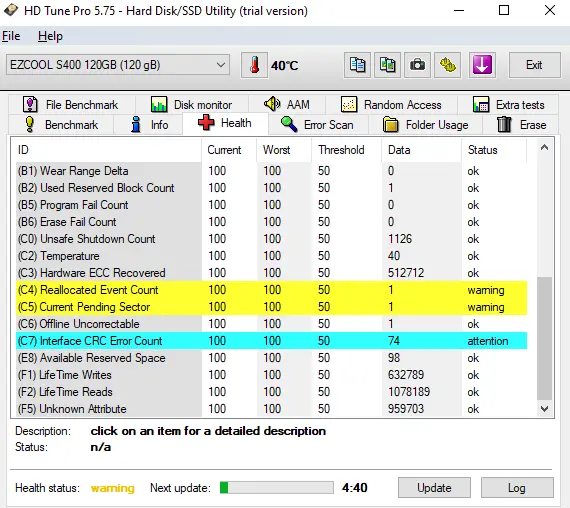Click the 'attention' status cell
This screenshot has height=508, width=570.
point(488,341)
